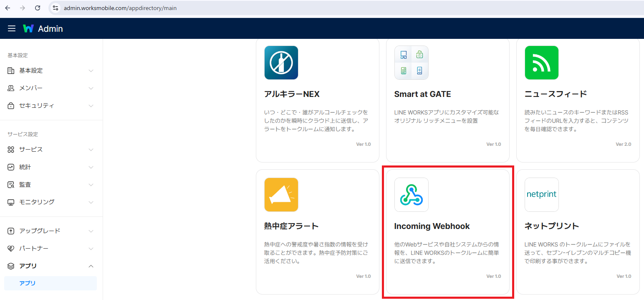Click the パートナー handshake icon
Viewport: 644px width, 300px height.
pos(11,249)
